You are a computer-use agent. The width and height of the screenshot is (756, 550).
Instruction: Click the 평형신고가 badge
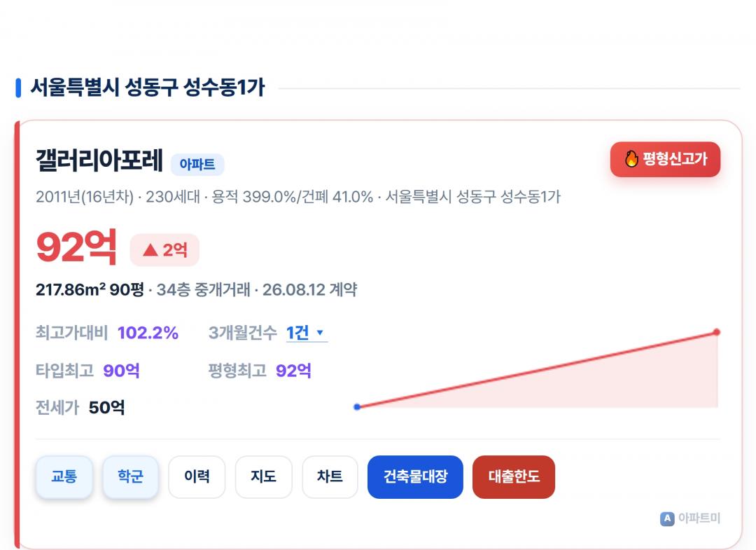click(666, 159)
